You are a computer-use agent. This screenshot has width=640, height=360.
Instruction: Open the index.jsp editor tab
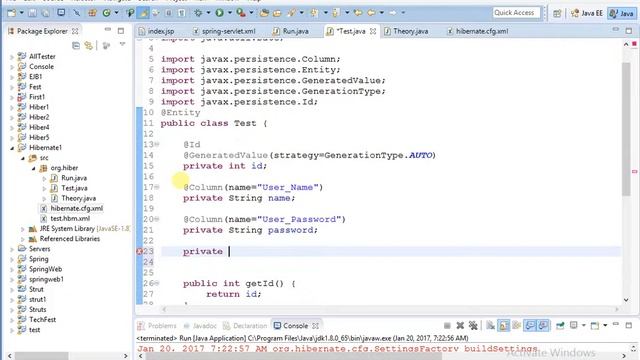(157, 31)
